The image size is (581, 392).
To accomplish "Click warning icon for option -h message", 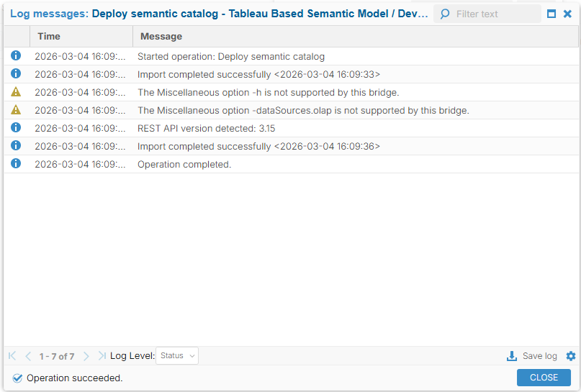I will (16, 92).
